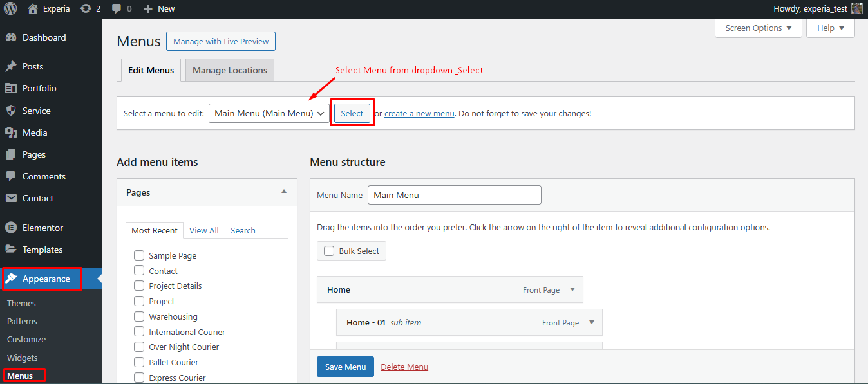Select the Warehousing checkbox
Screen dimensions: 868x384
(x=139, y=316)
